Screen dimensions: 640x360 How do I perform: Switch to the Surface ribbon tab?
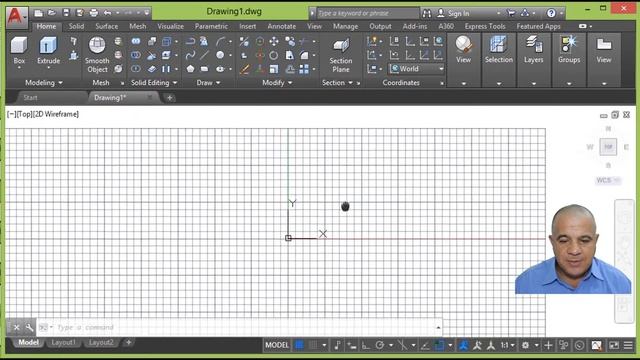[107, 26]
